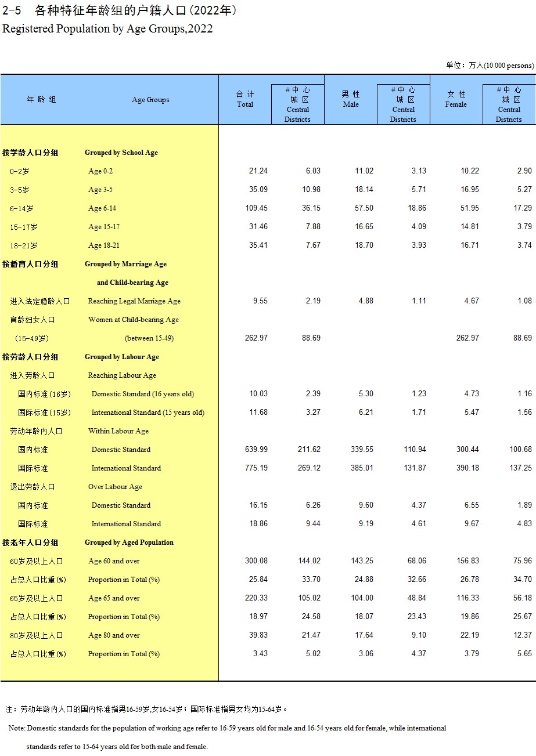Click the Grouped by Labour Age heading

point(121,357)
